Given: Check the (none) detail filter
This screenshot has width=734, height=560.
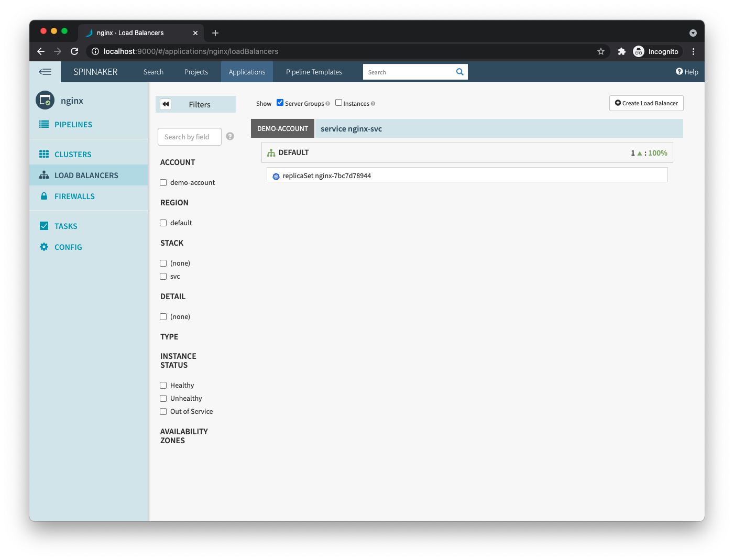Looking at the screenshot, I should (163, 317).
